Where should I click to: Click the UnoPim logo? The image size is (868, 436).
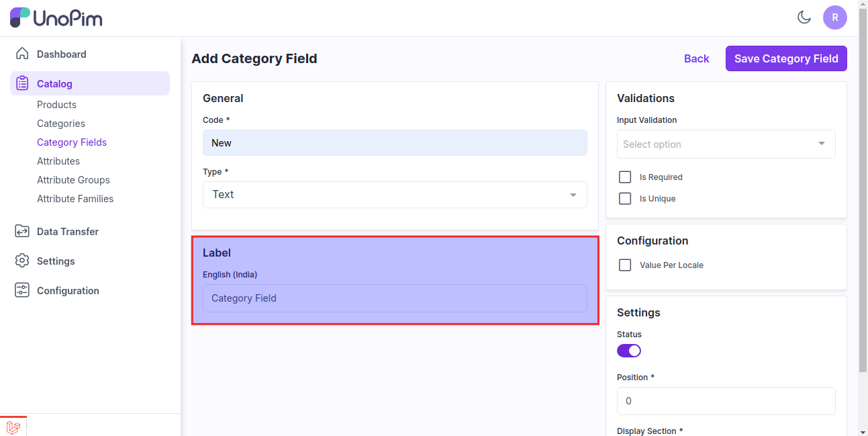tap(56, 18)
